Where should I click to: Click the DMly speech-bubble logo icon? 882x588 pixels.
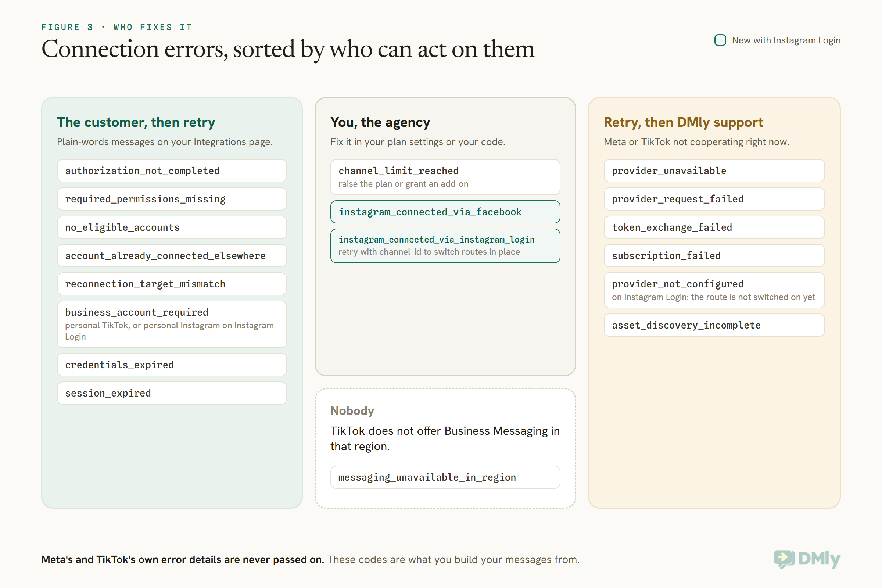[x=784, y=559]
